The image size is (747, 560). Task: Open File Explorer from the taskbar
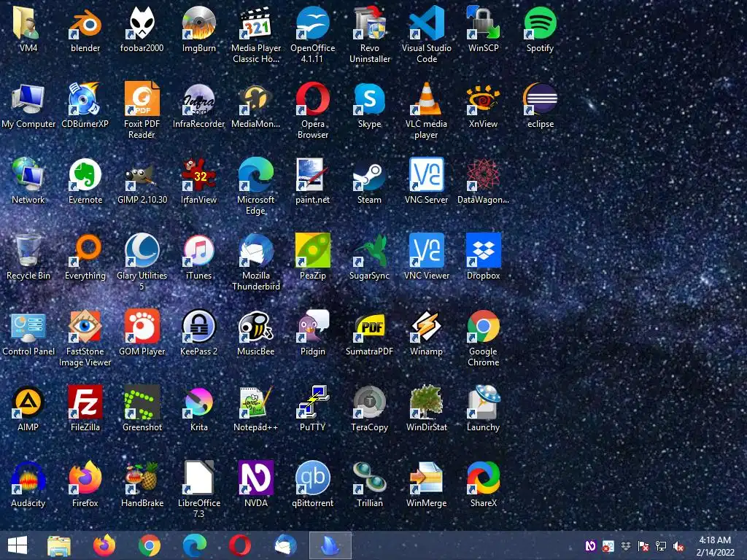(59, 545)
